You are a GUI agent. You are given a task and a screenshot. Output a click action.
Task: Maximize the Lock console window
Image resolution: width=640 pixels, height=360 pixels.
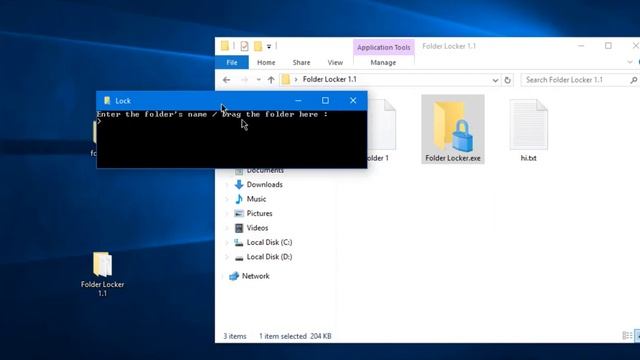[325, 100]
